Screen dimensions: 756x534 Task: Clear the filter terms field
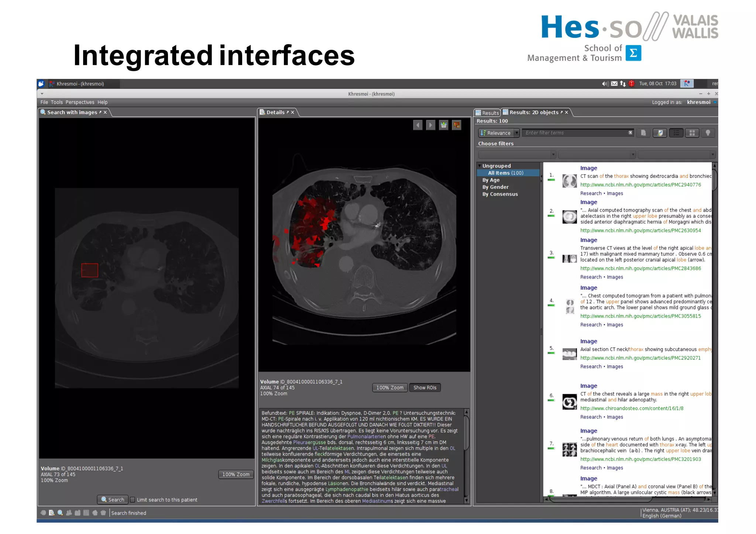630,133
